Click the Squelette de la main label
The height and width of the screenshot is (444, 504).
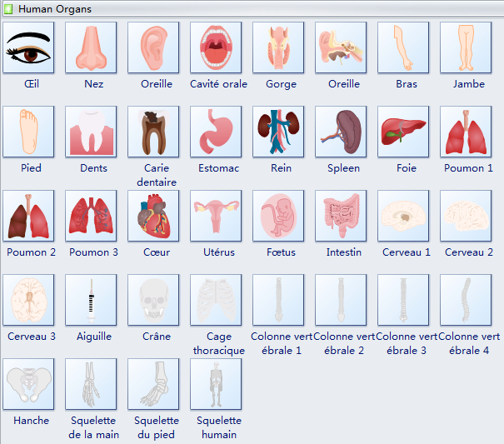coord(93,427)
